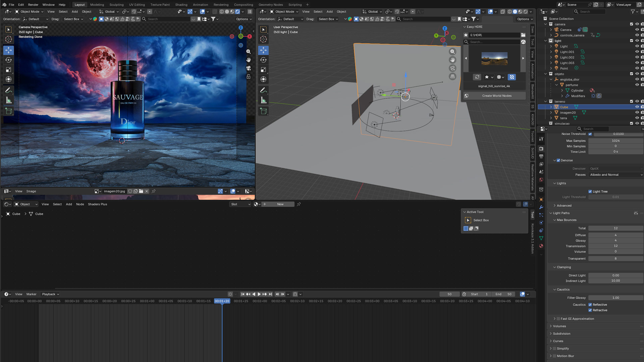Click the Max Samples value field
The height and width of the screenshot is (362, 644).
[x=615, y=141]
